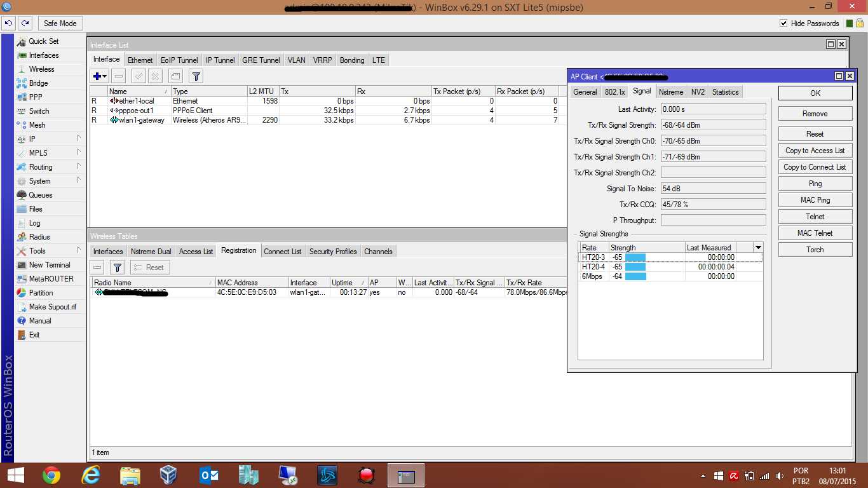Click OK in the AP Client dialog

[815, 93]
